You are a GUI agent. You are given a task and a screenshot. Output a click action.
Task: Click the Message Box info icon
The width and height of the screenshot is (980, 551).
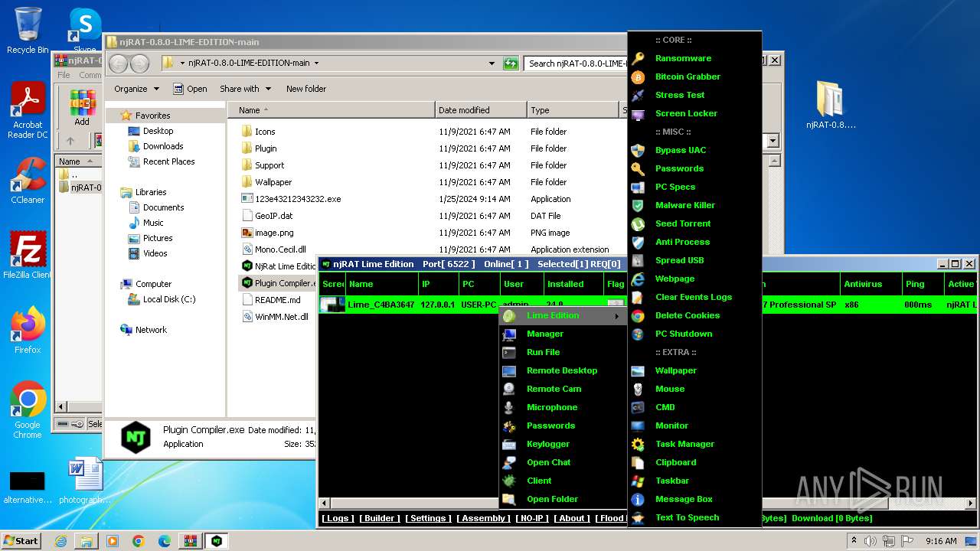[638, 499]
